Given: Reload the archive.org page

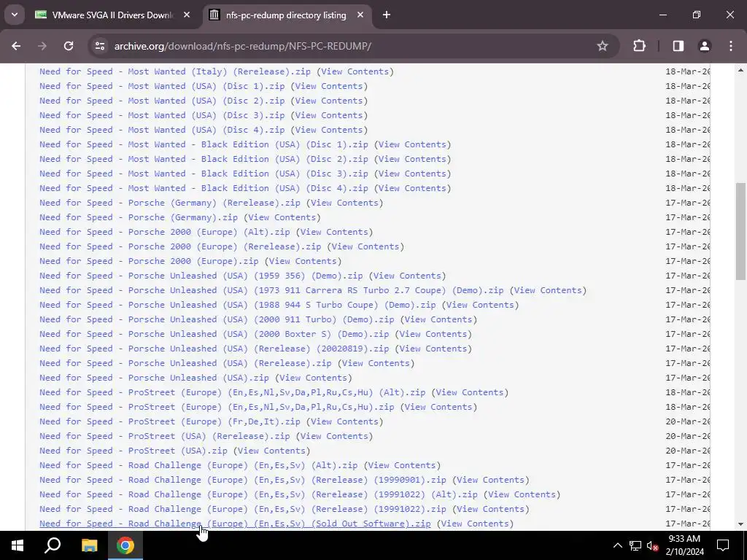Looking at the screenshot, I should [x=69, y=46].
